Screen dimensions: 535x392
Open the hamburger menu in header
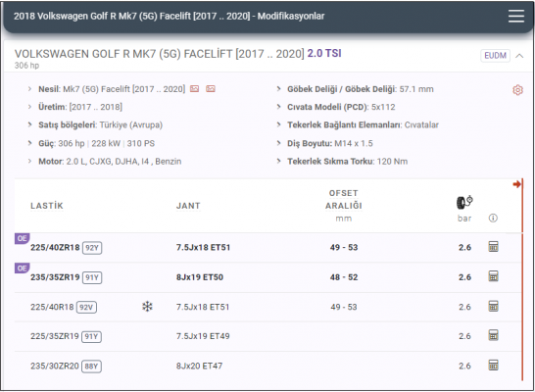click(x=516, y=16)
